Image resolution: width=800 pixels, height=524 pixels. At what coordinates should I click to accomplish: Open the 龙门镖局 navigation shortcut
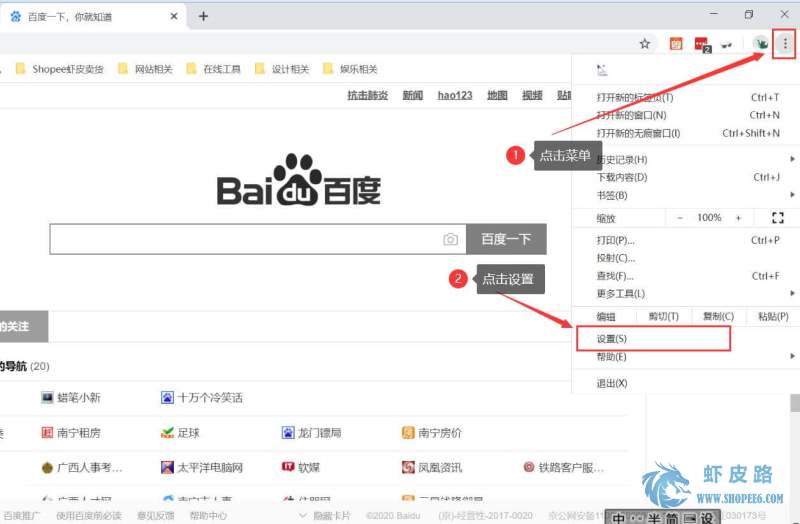click(311, 433)
